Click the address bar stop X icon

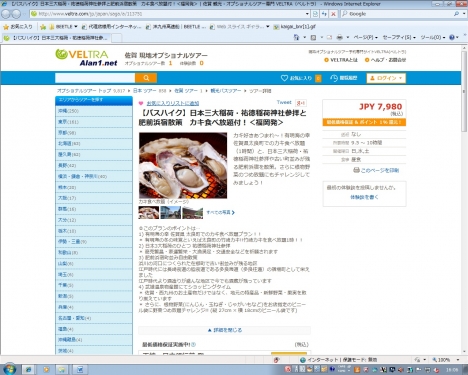pyautogui.click(x=333, y=14)
